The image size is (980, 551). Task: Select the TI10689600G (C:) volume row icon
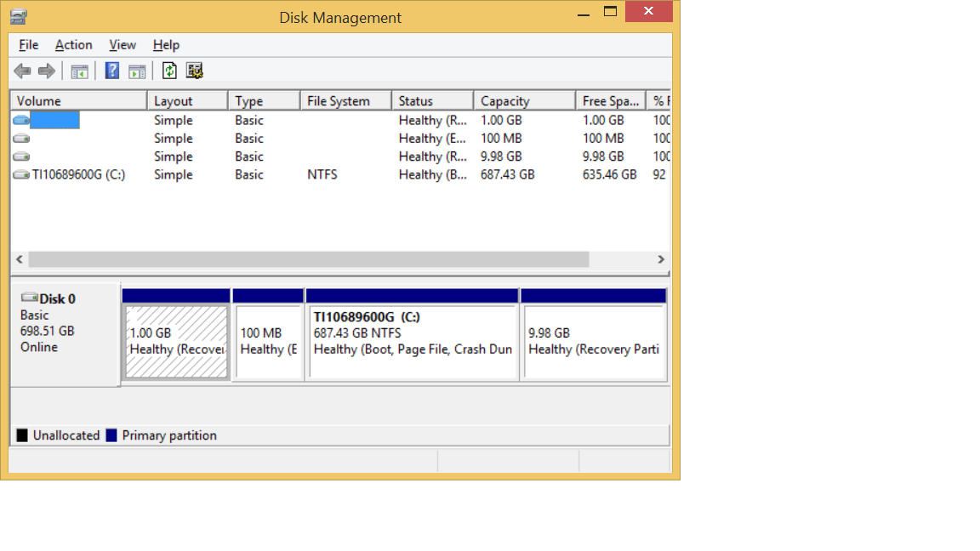coord(21,175)
